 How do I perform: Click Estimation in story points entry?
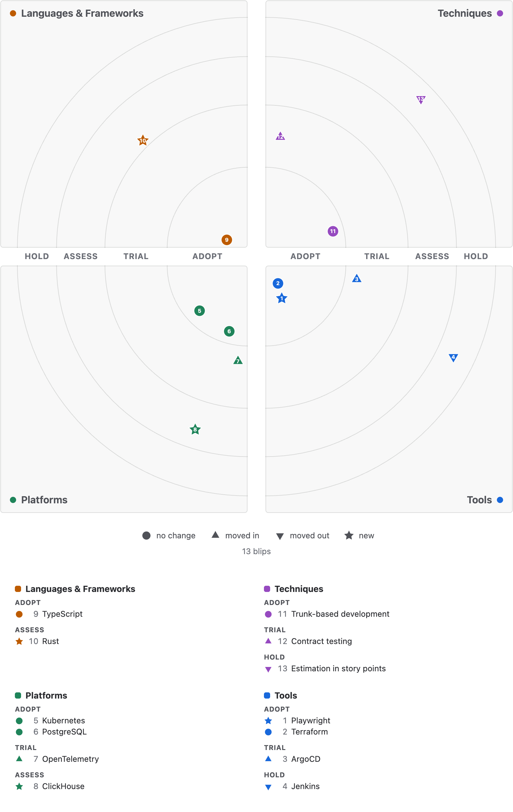(338, 669)
